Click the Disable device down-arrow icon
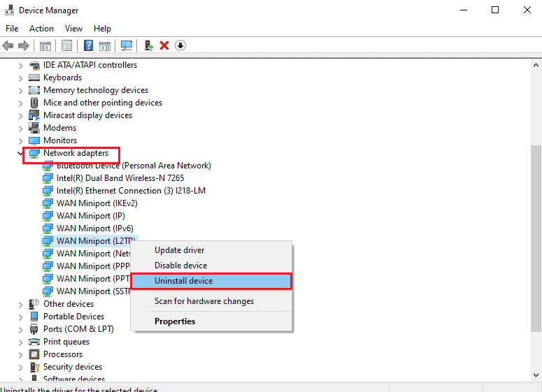Screen dimensions: 542x392 180,45
